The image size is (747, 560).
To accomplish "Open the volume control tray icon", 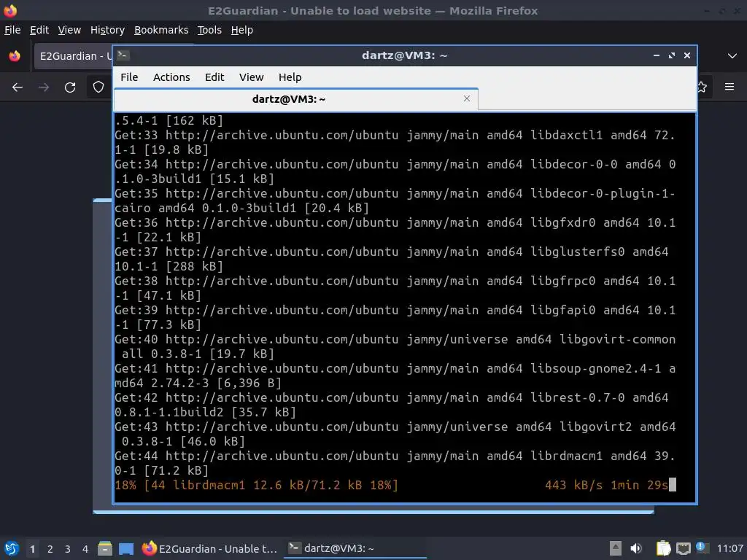I will [636, 548].
